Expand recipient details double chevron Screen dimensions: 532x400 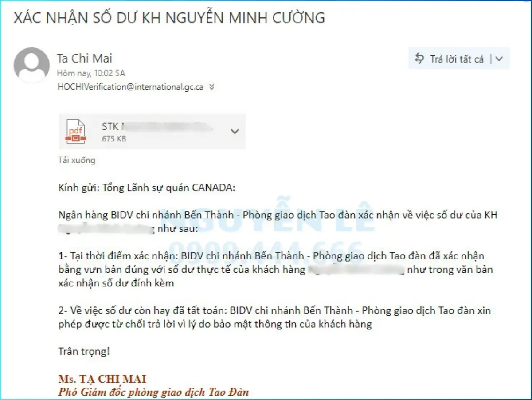click(x=211, y=87)
